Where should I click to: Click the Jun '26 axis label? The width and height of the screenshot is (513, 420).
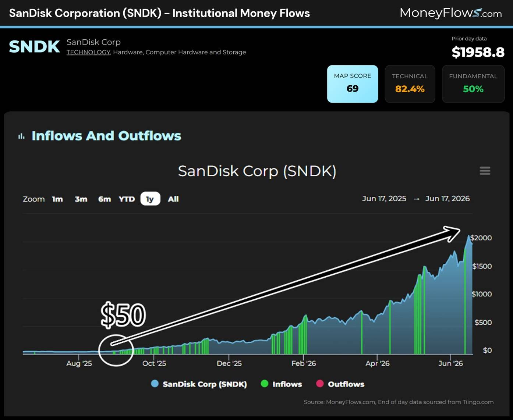coord(450,363)
